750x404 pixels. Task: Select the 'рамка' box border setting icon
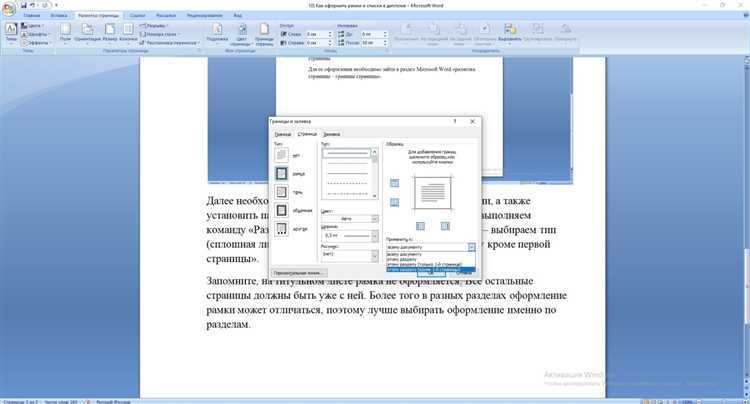click(x=281, y=173)
